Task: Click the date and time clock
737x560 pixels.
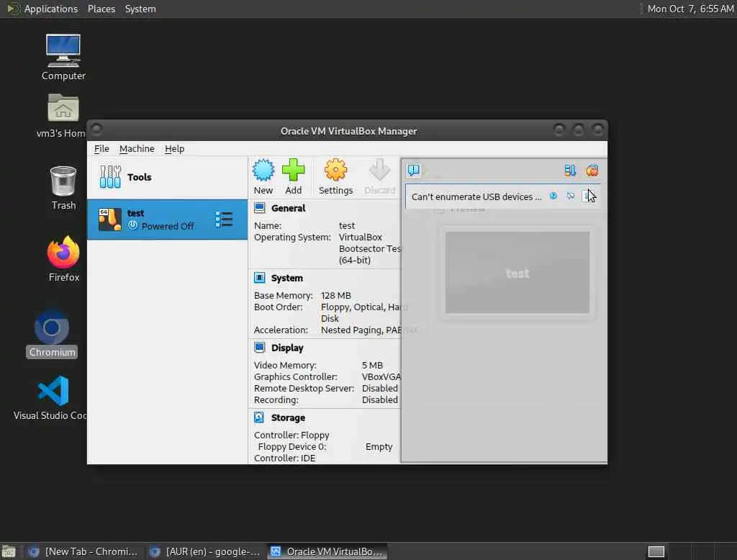Action: tap(690, 9)
